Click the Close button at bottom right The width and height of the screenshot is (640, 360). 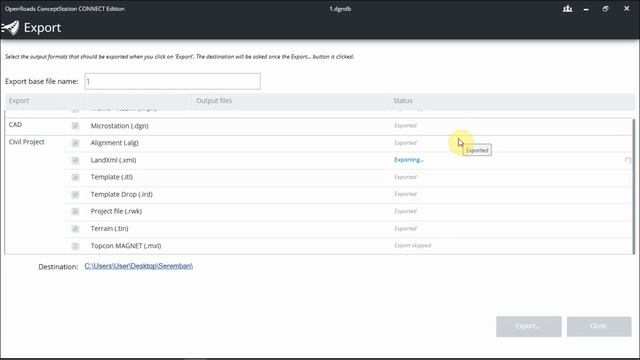coord(599,326)
